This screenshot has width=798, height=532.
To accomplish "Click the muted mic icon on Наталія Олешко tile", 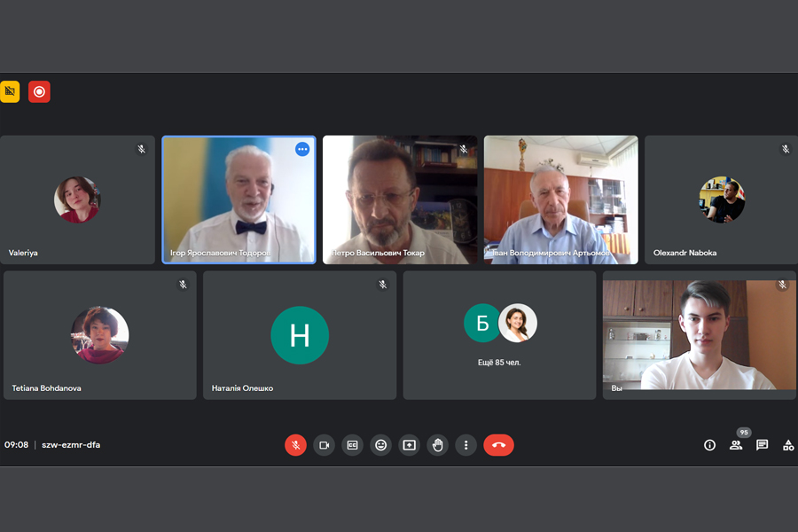I will tap(383, 285).
